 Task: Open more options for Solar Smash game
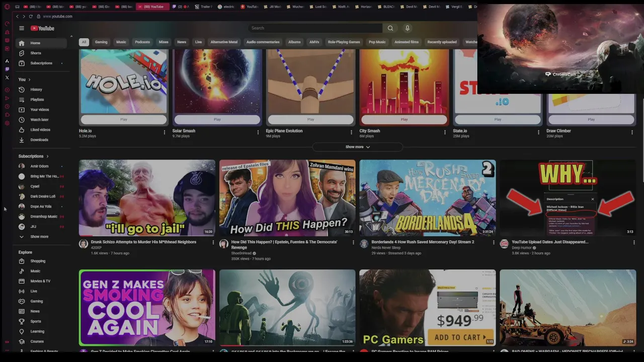[258, 132]
